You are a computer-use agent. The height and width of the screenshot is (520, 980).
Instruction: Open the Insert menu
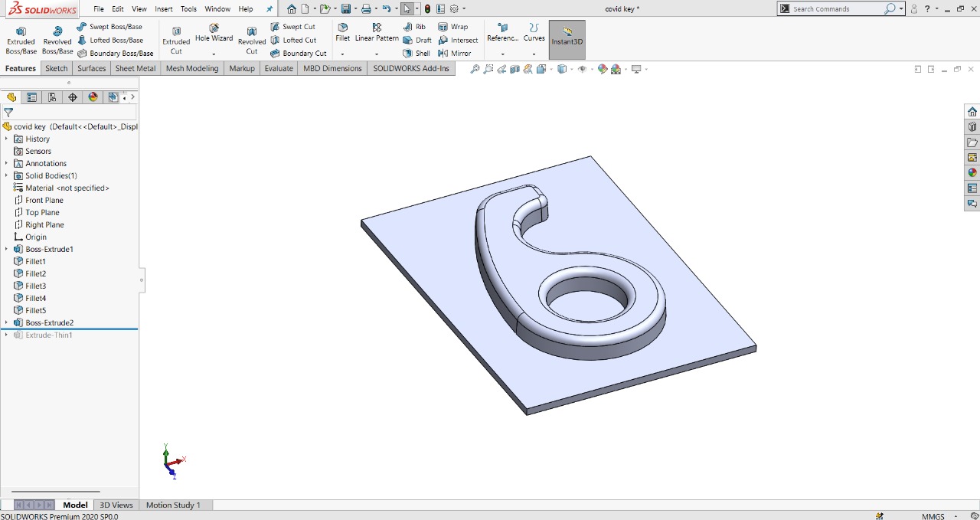pos(164,9)
